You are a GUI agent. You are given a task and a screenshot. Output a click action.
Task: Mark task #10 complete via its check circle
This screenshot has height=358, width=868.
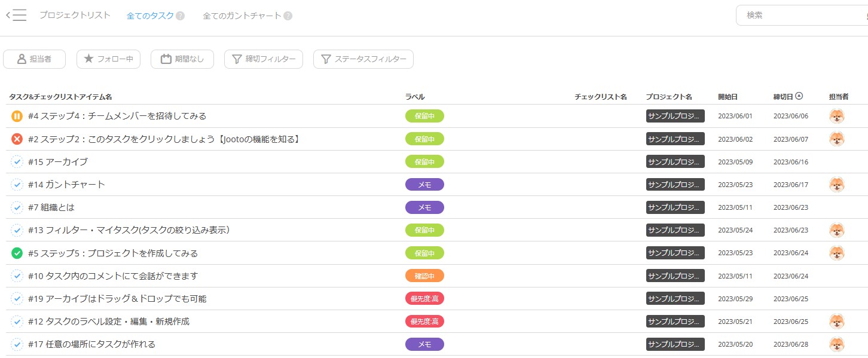(17, 276)
